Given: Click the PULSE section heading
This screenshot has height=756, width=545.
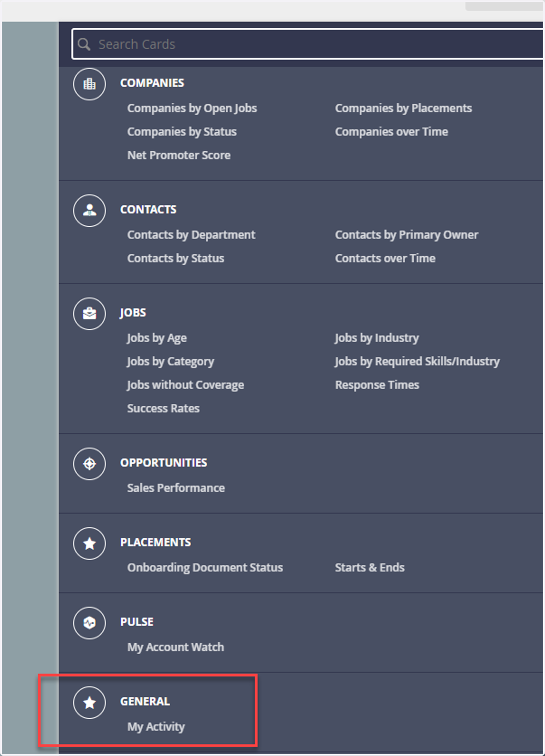Looking at the screenshot, I should [x=137, y=622].
